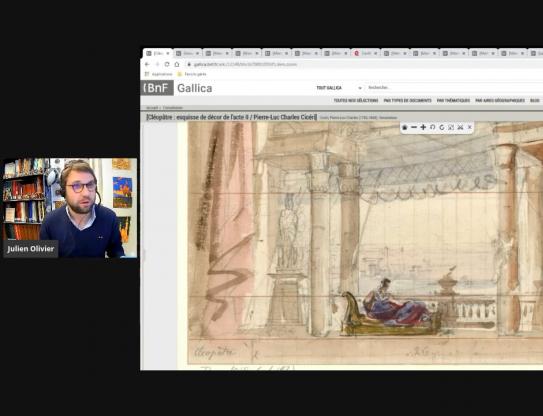Reload the Gallica page
The width and height of the screenshot is (543, 416).
(167, 64)
